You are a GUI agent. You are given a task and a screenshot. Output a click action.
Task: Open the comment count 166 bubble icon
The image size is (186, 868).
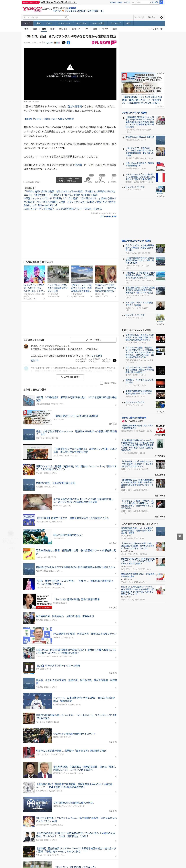(50, 43)
